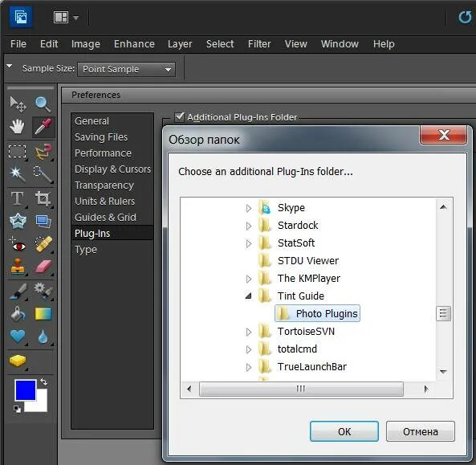476x465 pixels.
Task: Expand the TortoiseSVN folder node
Action: point(249,332)
